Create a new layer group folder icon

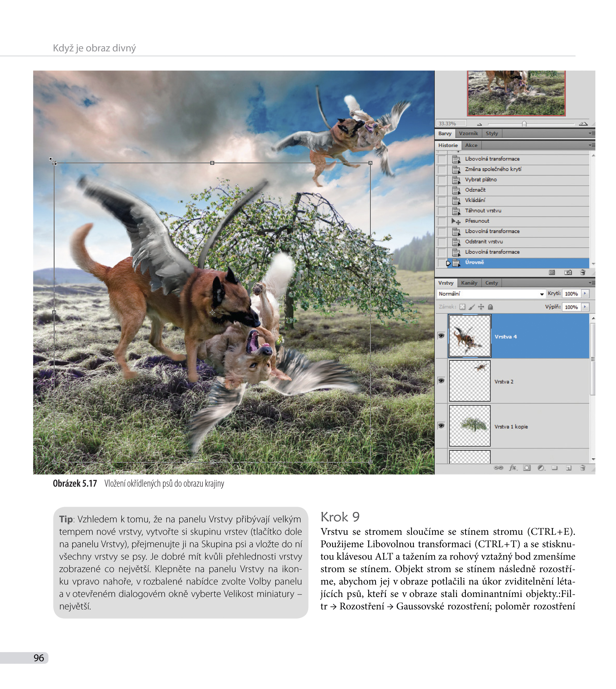coord(554,468)
